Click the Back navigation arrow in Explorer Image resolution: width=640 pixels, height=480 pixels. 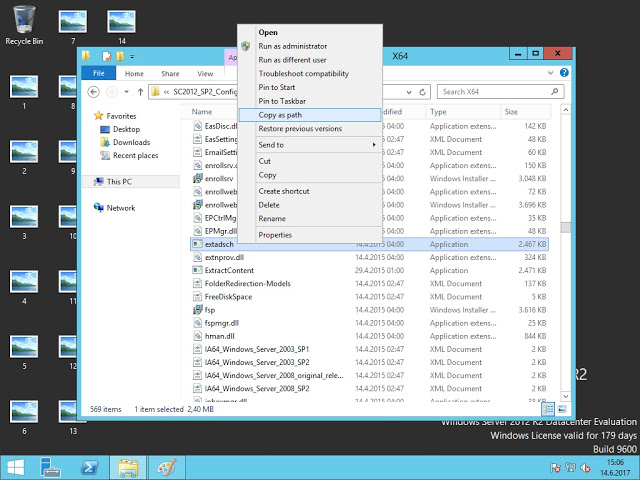coord(92,91)
